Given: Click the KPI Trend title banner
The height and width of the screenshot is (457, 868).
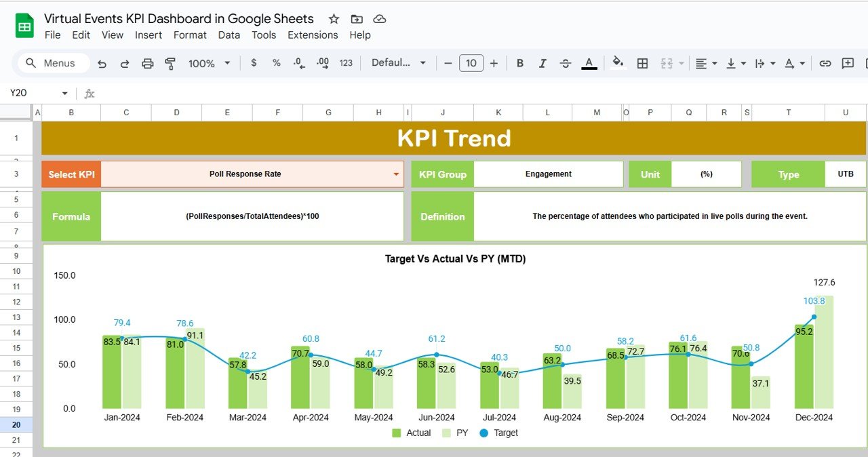Looking at the screenshot, I should 454,138.
